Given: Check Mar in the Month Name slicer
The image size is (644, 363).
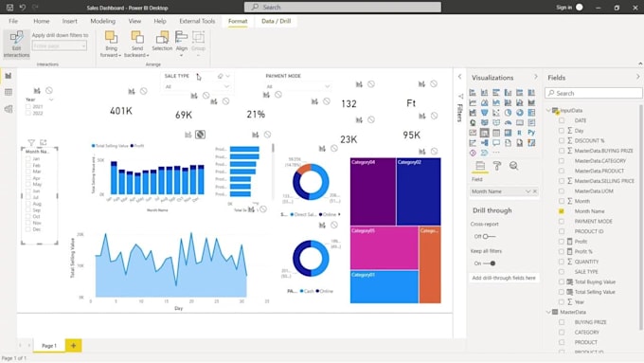Looking at the screenshot, I should (28, 172).
